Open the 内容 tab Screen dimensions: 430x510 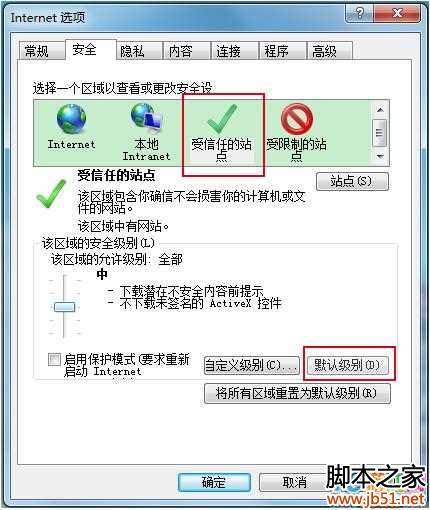pos(180,51)
